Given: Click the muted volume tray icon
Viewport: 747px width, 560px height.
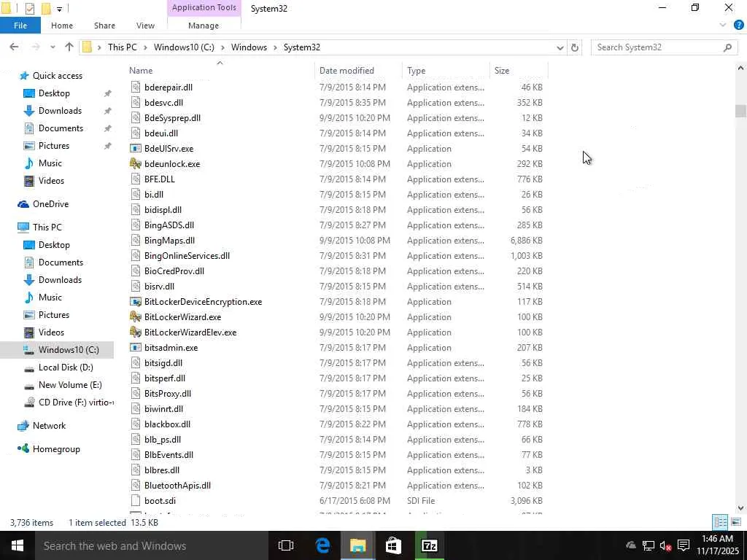Looking at the screenshot, I should tap(665, 545).
